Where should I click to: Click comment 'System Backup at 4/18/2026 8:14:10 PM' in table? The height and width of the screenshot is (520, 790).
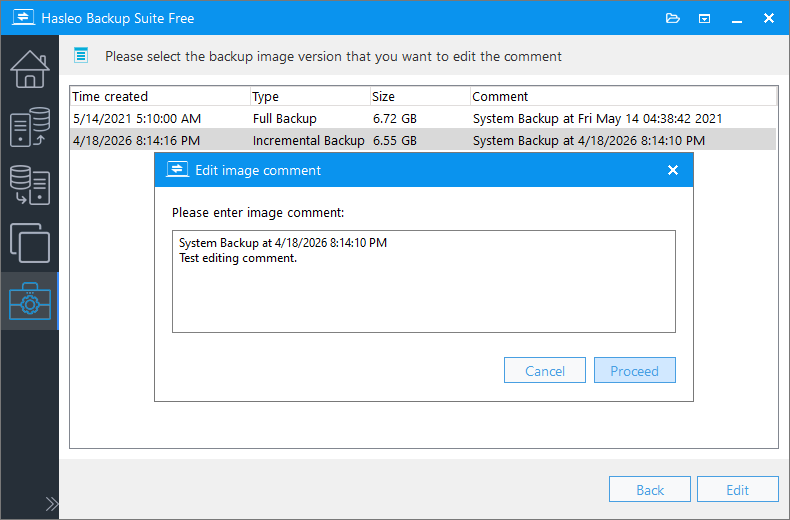pyautogui.click(x=588, y=141)
